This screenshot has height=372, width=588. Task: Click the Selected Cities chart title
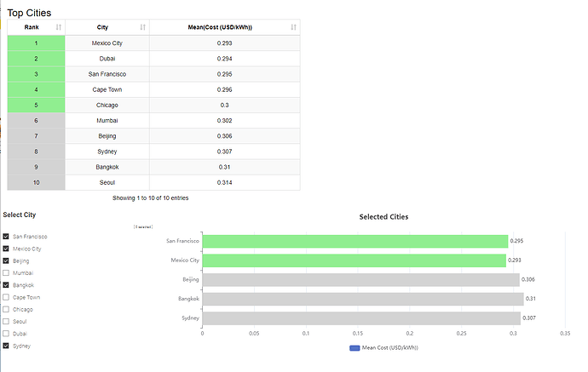(x=383, y=217)
